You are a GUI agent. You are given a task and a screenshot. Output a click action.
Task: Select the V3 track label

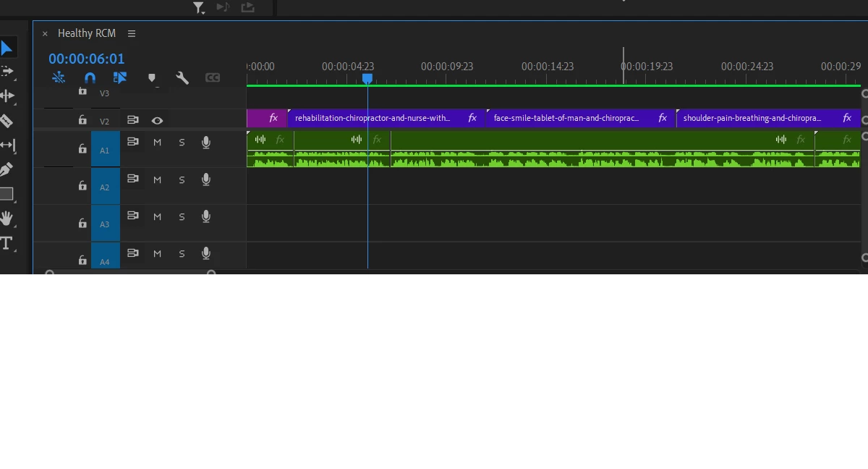click(x=105, y=93)
